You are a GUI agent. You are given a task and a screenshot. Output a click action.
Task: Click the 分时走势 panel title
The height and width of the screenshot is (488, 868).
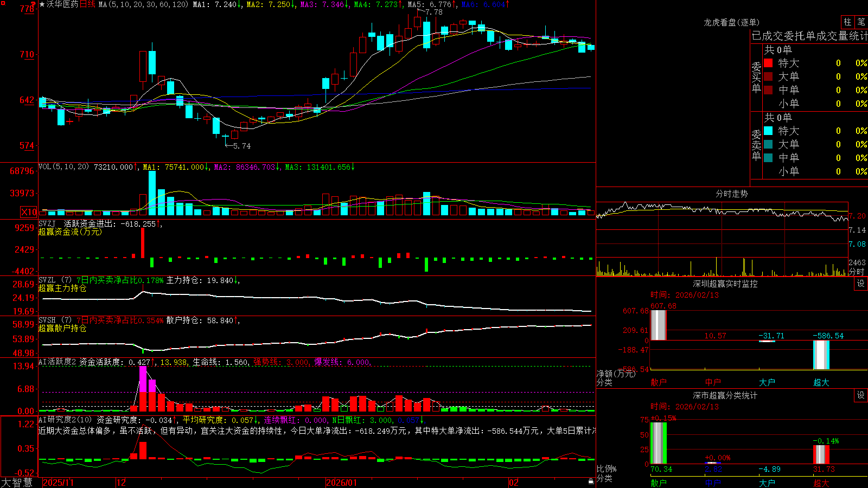[731, 194]
